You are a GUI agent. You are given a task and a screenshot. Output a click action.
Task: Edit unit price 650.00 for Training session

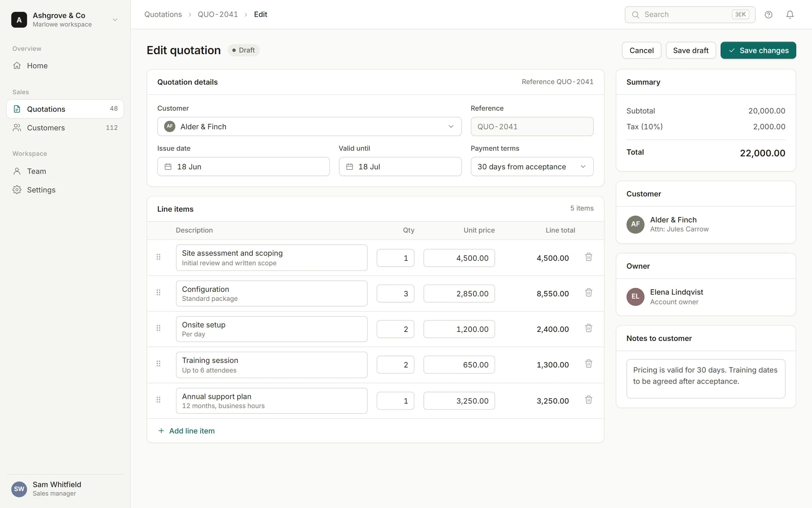(x=459, y=365)
